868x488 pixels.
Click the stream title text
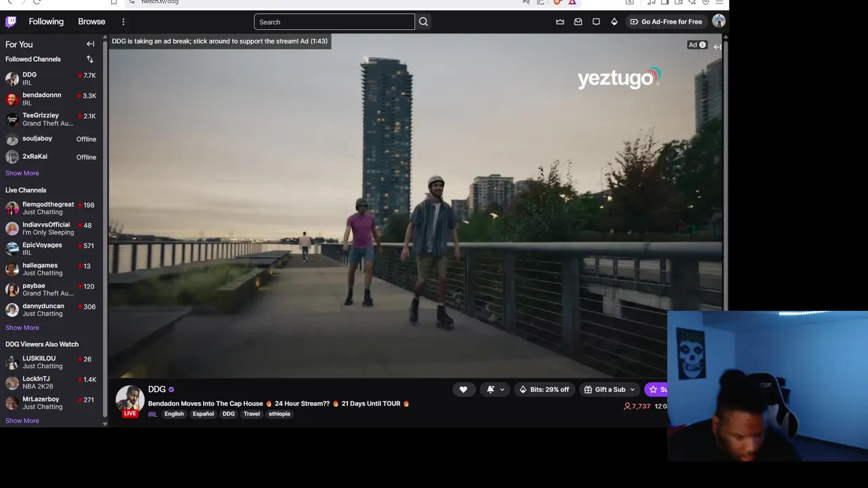tap(279, 403)
